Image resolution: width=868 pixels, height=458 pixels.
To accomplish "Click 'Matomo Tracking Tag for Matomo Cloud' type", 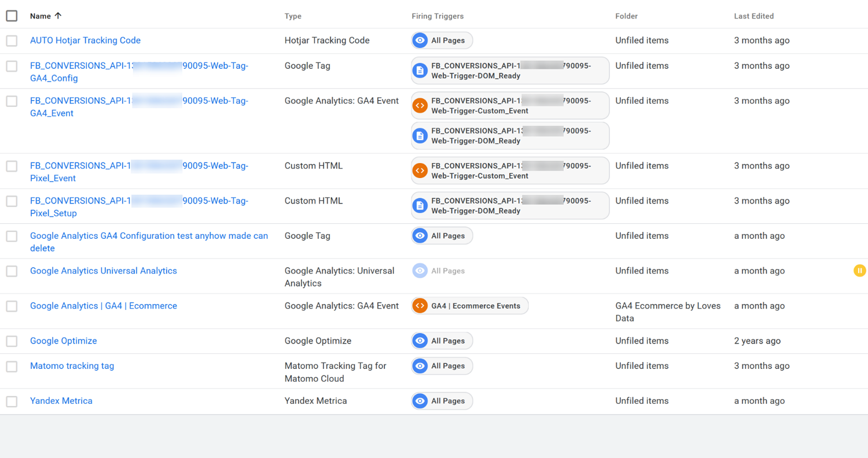I will [x=336, y=372].
